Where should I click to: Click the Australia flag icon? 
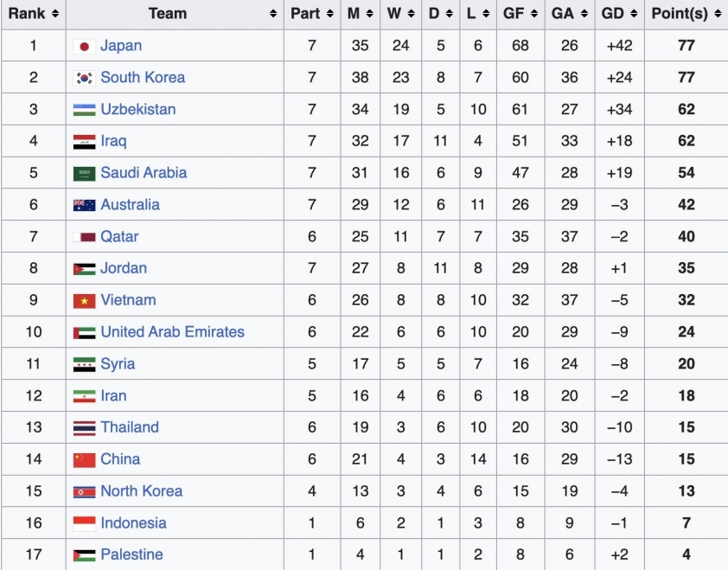click(x=84, y=205)
